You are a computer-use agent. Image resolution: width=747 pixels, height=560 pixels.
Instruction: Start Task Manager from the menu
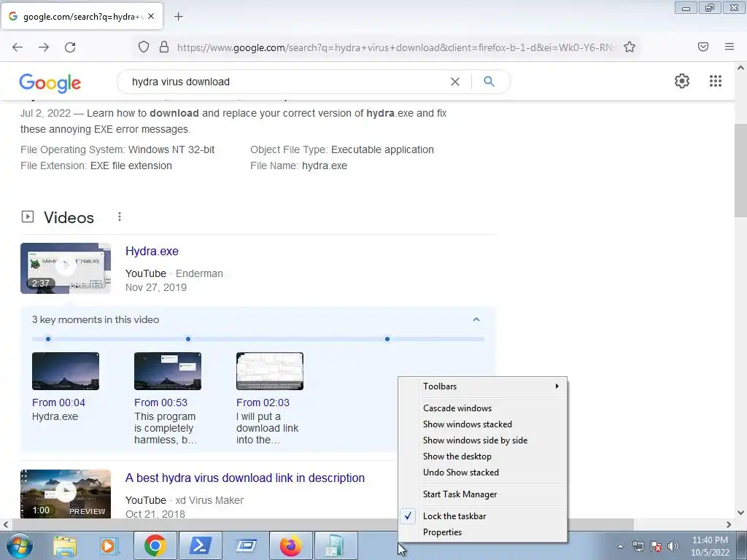pyautogui.click(x=483, y=494)
